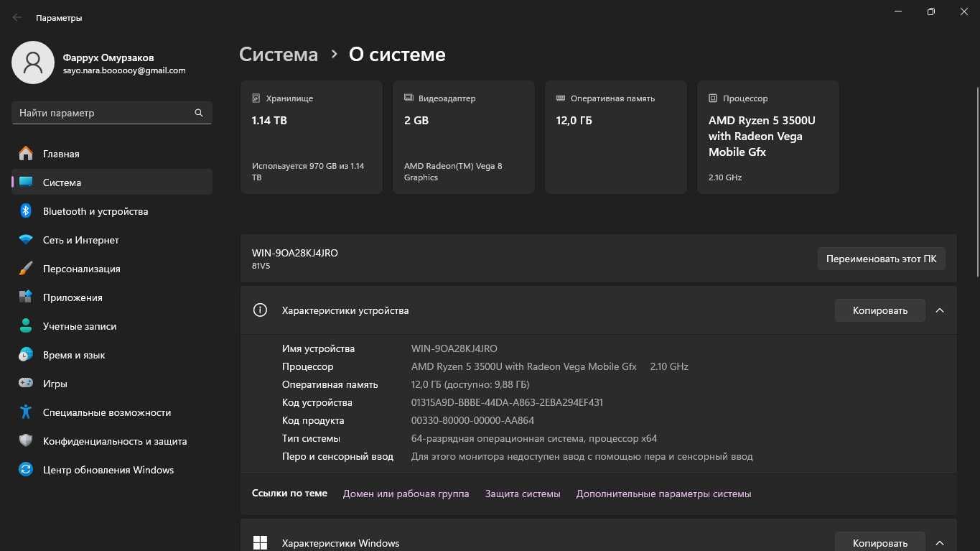Image resolution: width=980 pixels, height=551 pixels.
Task: Click the Тип системы 64-разрядная value
Action: [x=534, y=438]
